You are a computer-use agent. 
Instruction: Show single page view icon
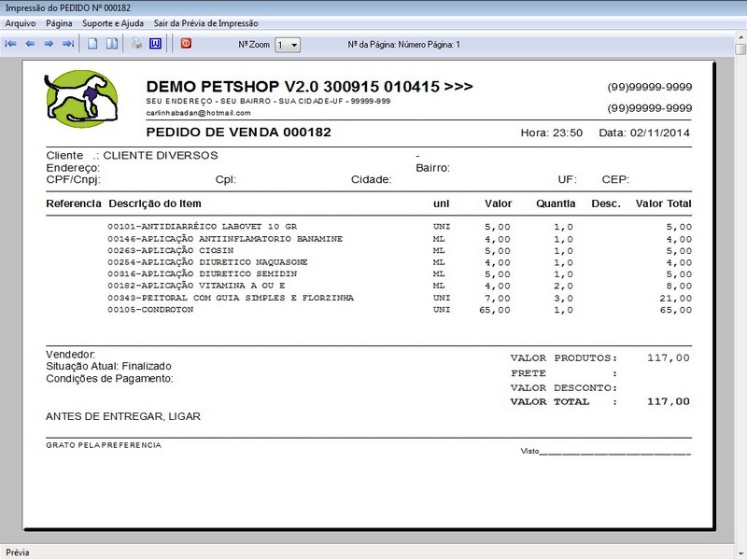(92, 44)
